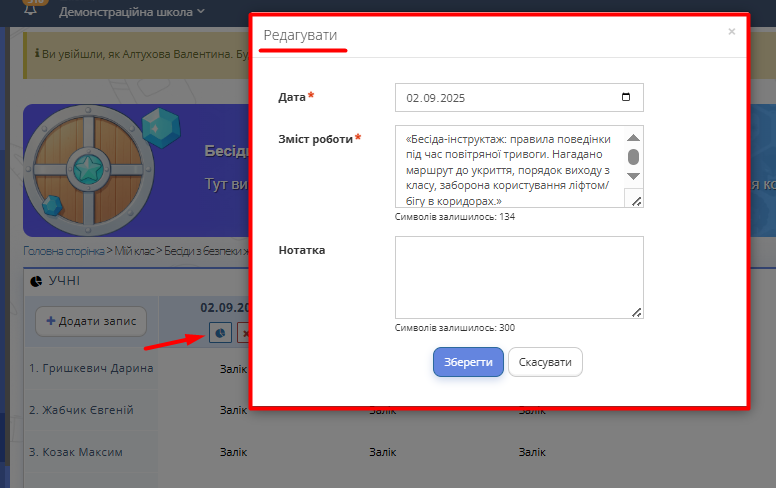Expand the Демонстраційна школа dropdown
Viewport: 776px width, 488px height.
pos(131,12)
